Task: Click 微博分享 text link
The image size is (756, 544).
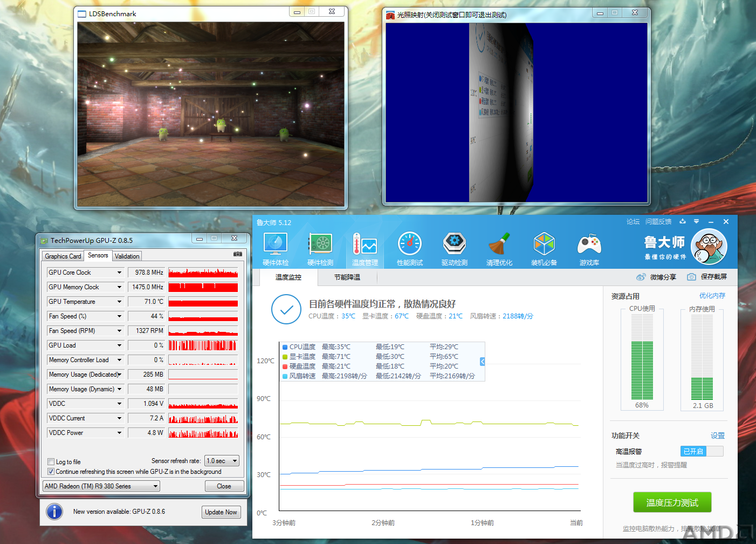Action: [x=663, y=277]
